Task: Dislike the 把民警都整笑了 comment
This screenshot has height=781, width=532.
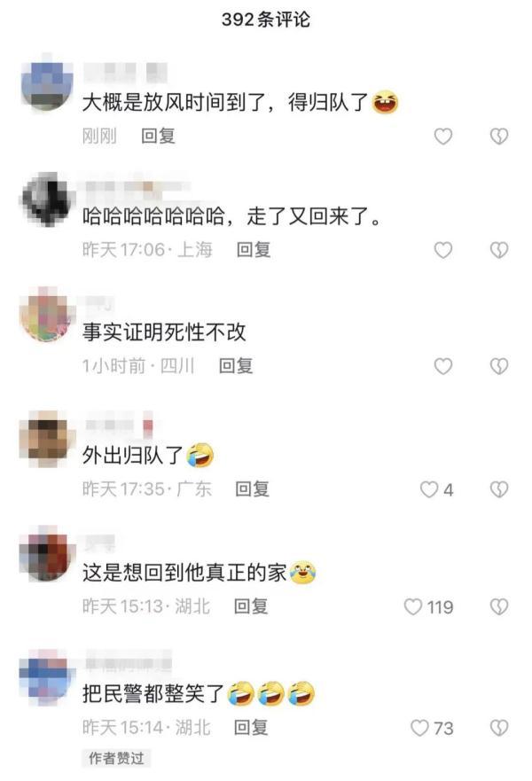Action: [x=498, y=728]
